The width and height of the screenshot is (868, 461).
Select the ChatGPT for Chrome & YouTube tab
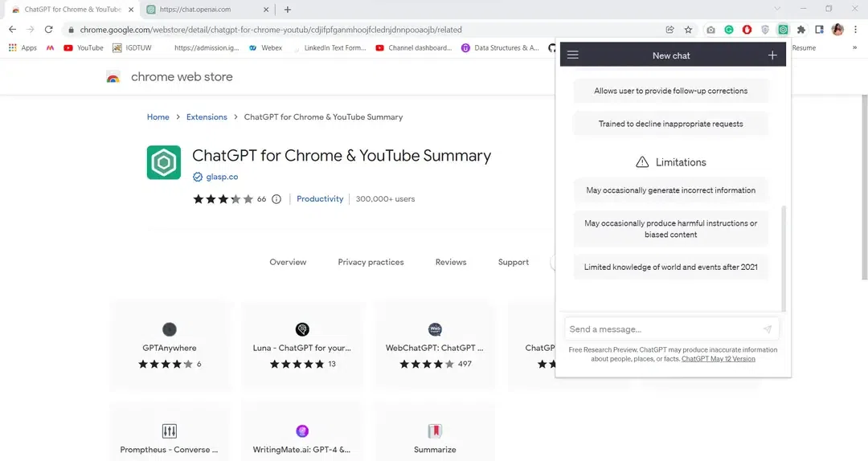tap(72, 10)
